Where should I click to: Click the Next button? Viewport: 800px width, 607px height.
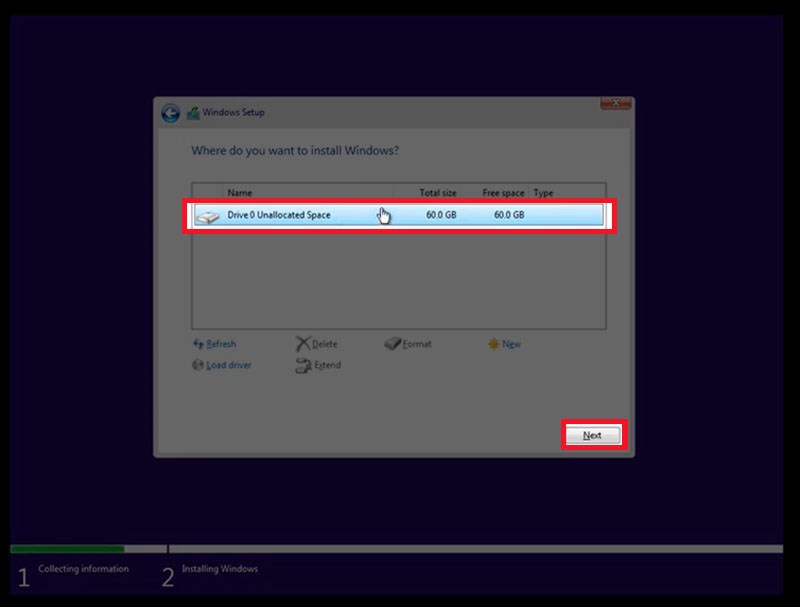(x=592, y=435)
